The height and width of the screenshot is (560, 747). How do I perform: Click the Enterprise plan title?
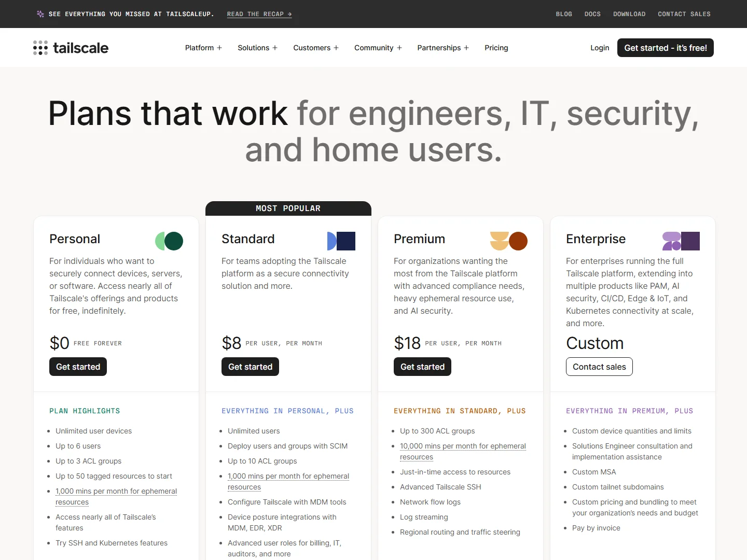596,239
